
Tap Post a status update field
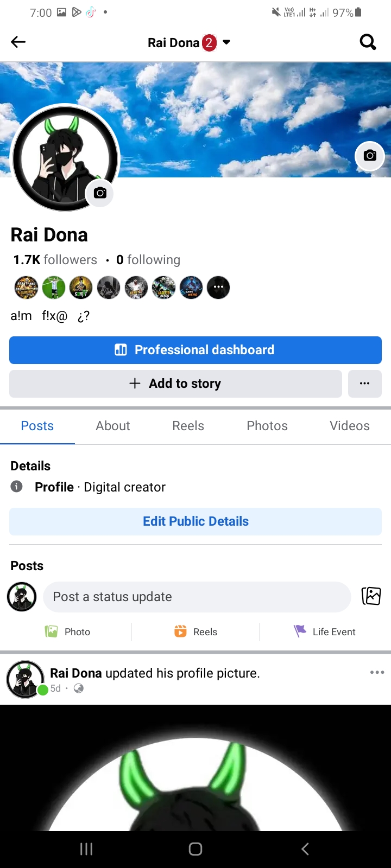click(x=197, y=597)
